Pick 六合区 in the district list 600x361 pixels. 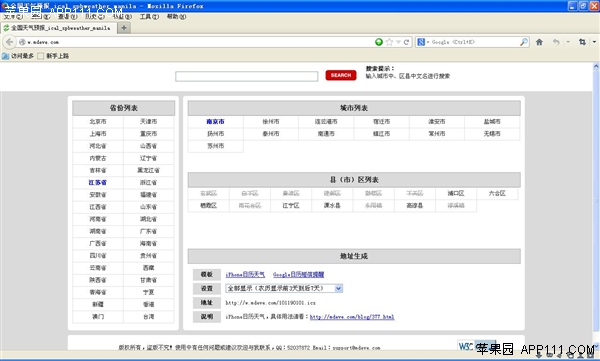coord(497,193)
